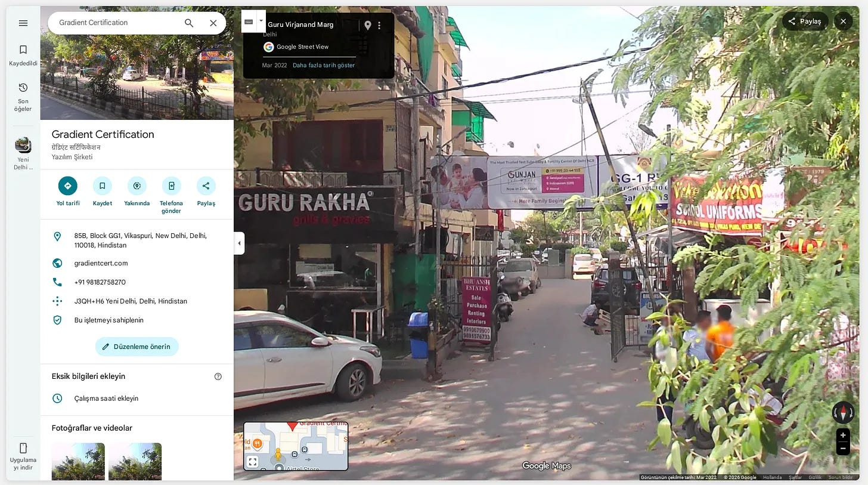Image resolution: width=868 pixels, height=485 pixels.
Task: Open the Kaydedildi saved places panel
Action: coord(23,55)
